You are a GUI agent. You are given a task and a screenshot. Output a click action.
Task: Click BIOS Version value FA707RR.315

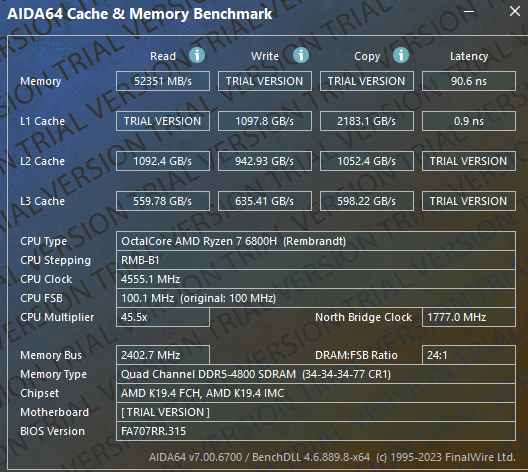pos(316,431)
